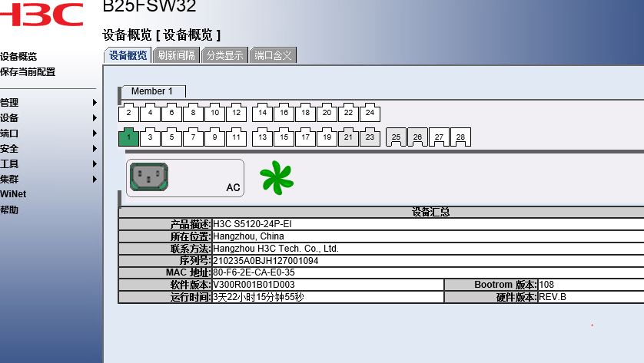Click SFP port 28 icon
This screenshot has width=644, height=363.
460,137
